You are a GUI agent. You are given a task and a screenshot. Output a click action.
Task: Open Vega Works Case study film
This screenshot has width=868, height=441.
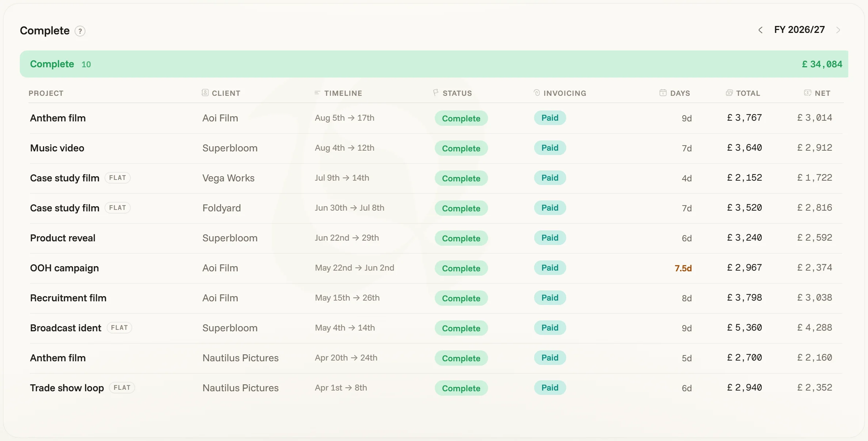(65, 178)
